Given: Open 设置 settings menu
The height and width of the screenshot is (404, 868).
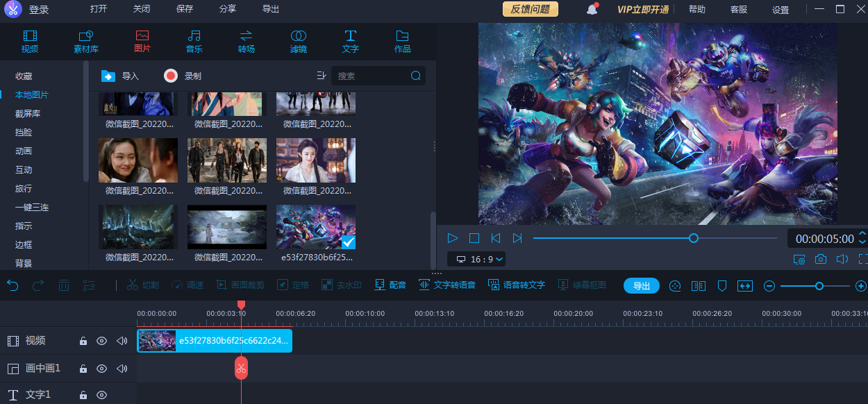Looking at the screenshot, I should point(781,10).
